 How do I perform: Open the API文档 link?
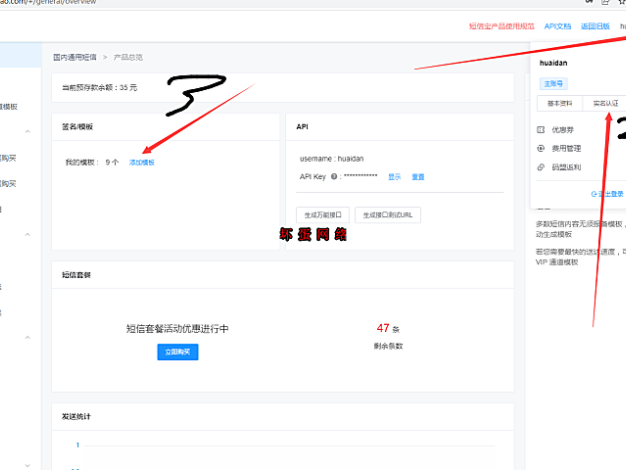click(x=557, y=26)
